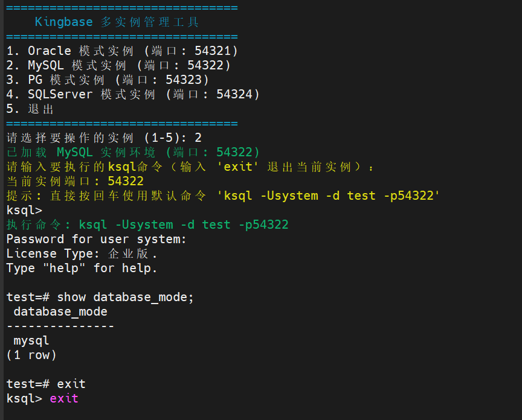Viewport: 522px width, 420px height.
Task: Click the green executed command line
Action: [147, 224]
